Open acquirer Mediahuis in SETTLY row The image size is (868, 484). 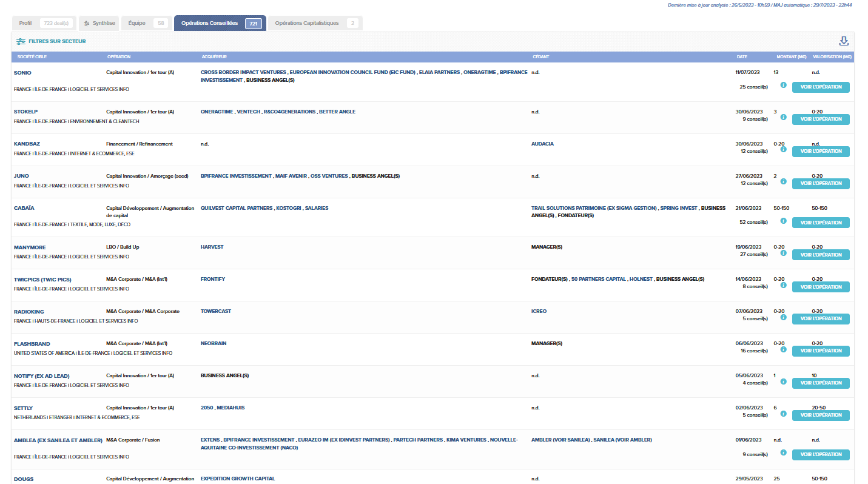(x=230, y=408)
